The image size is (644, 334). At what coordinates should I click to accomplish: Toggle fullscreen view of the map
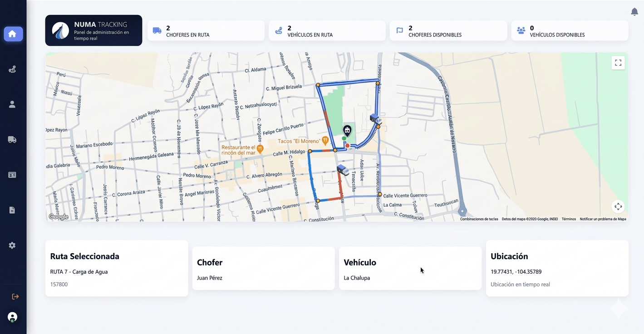(x=618, y=63)
